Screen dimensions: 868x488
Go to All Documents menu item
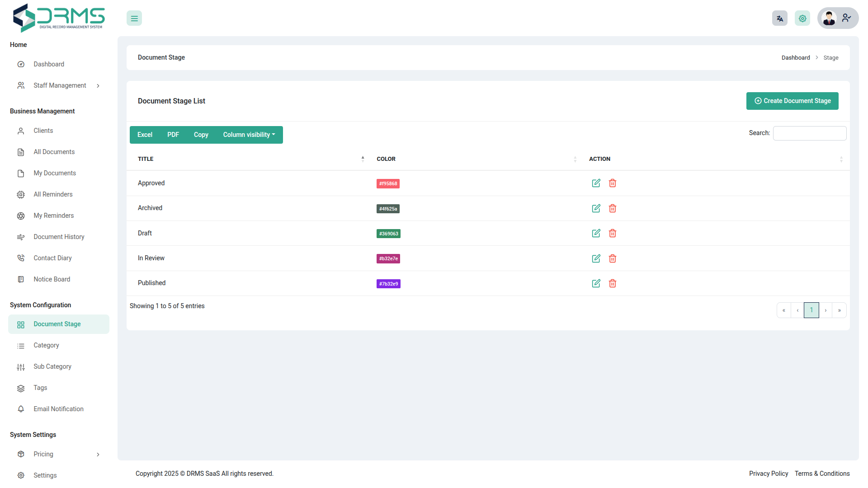(54, 152)
